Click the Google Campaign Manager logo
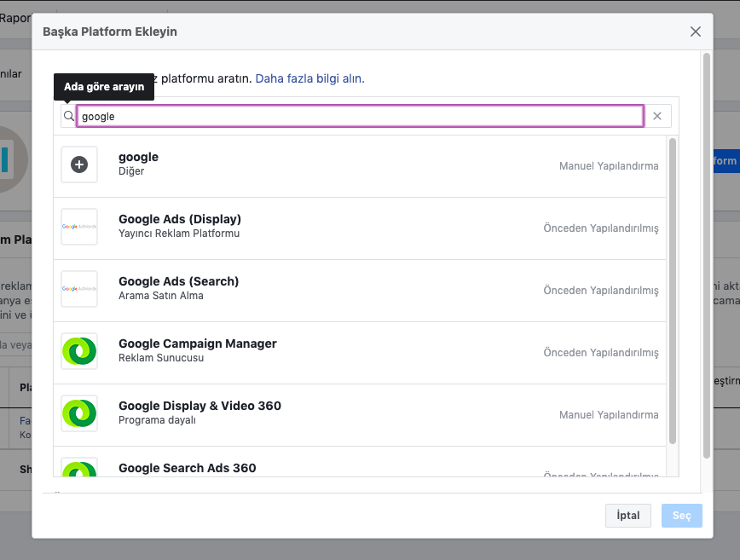Viewport: 740px width, 560px height. 79,351
